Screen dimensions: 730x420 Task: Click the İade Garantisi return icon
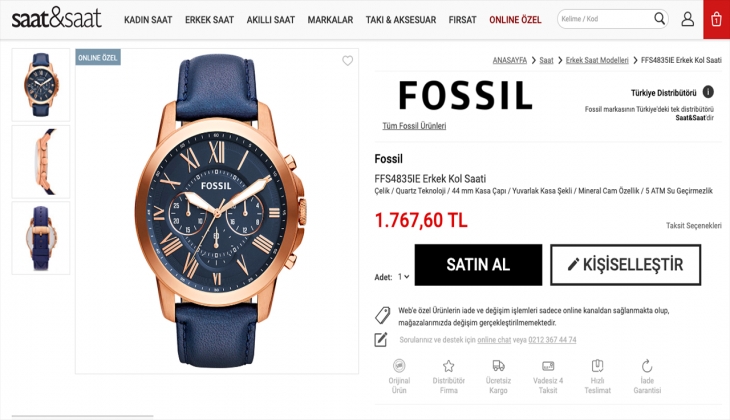point(647,366)
